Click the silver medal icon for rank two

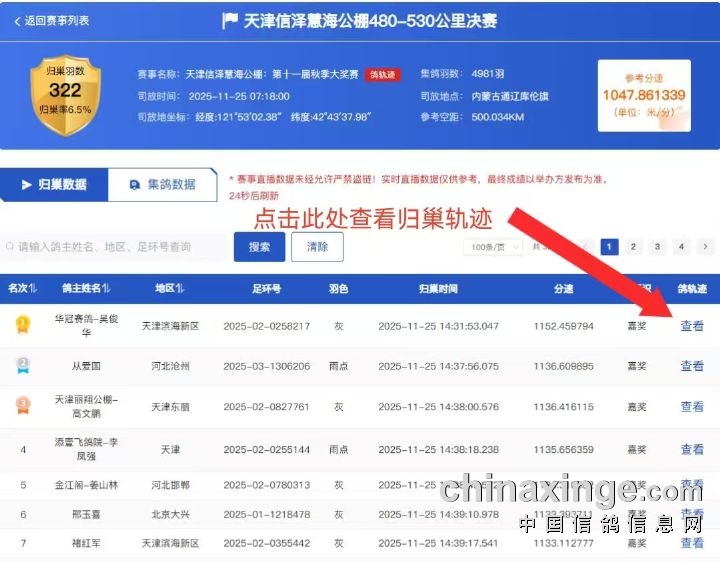point(22,365)
